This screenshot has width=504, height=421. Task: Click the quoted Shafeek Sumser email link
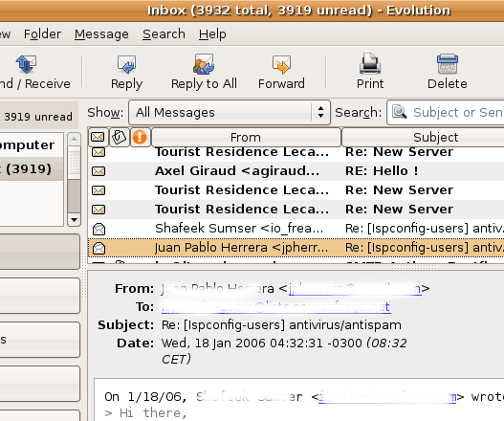point(387,397)
